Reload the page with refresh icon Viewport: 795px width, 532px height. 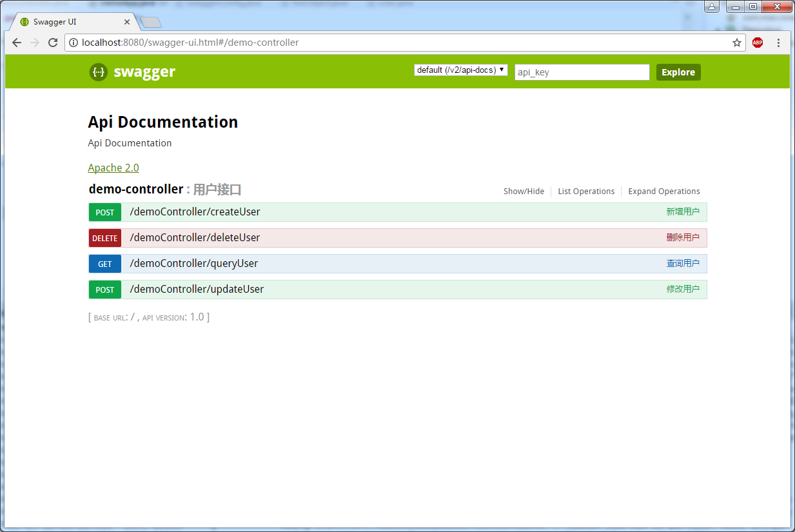pos(53,43)
